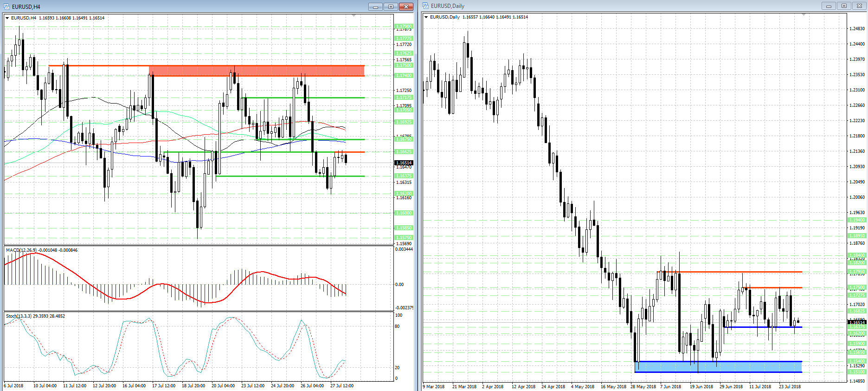This screenshot has height=391, width=868.
Task: Select the red resistance zone rectangle on the H4 chart
Action: [257, 71]
